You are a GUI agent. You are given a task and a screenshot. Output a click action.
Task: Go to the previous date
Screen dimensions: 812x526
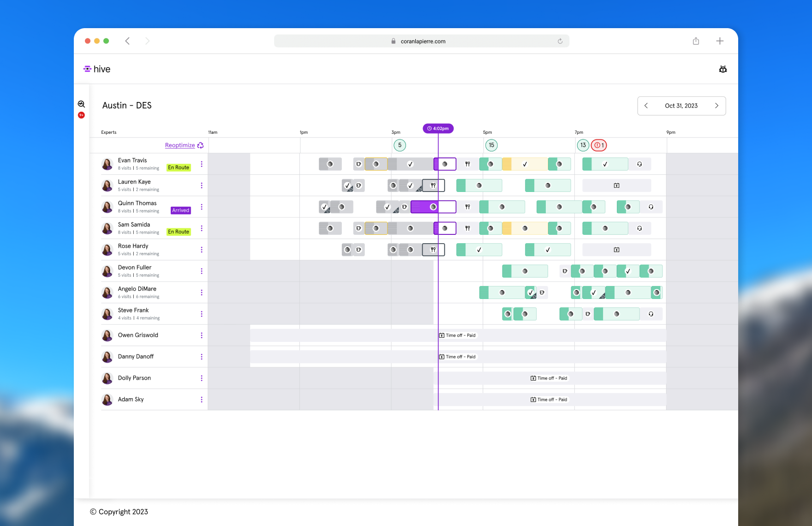click(x=646, y=106)
